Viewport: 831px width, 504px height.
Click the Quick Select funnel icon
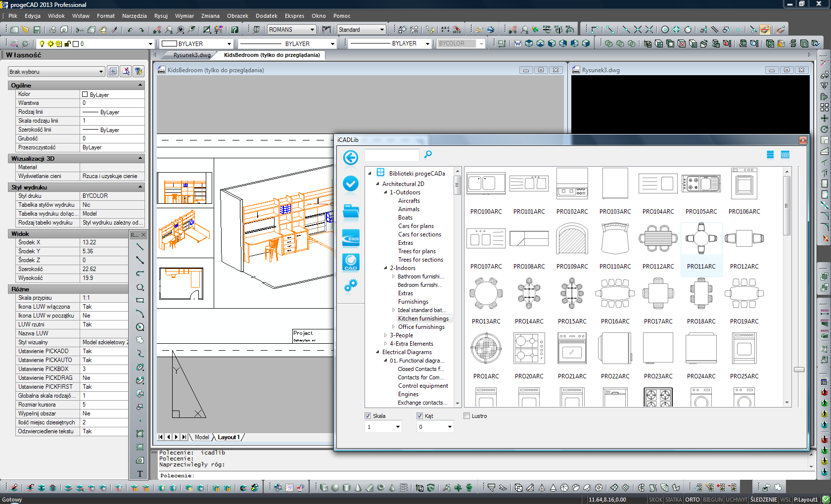click(138, 72)
